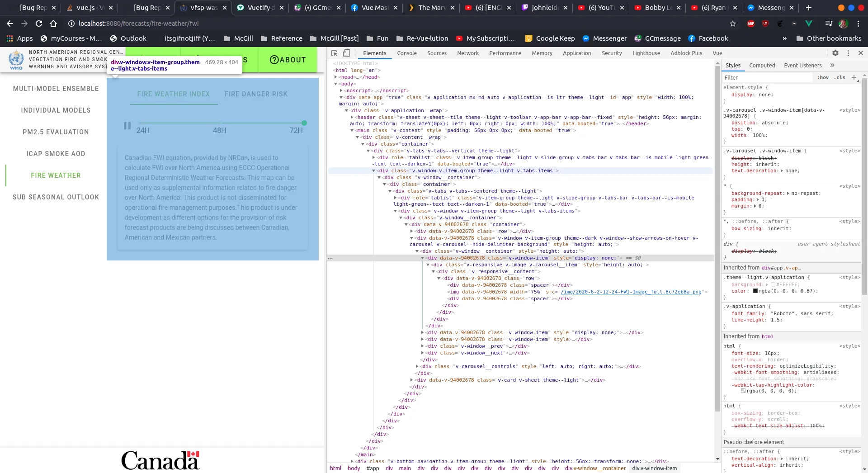Open the DevTools customize menu

[848, 53]
